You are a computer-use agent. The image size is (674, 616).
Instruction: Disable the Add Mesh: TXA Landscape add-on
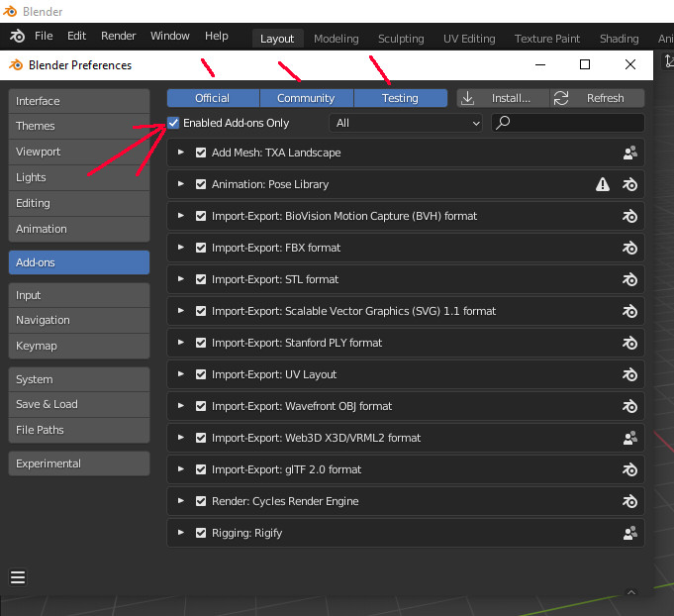(201, 153)
